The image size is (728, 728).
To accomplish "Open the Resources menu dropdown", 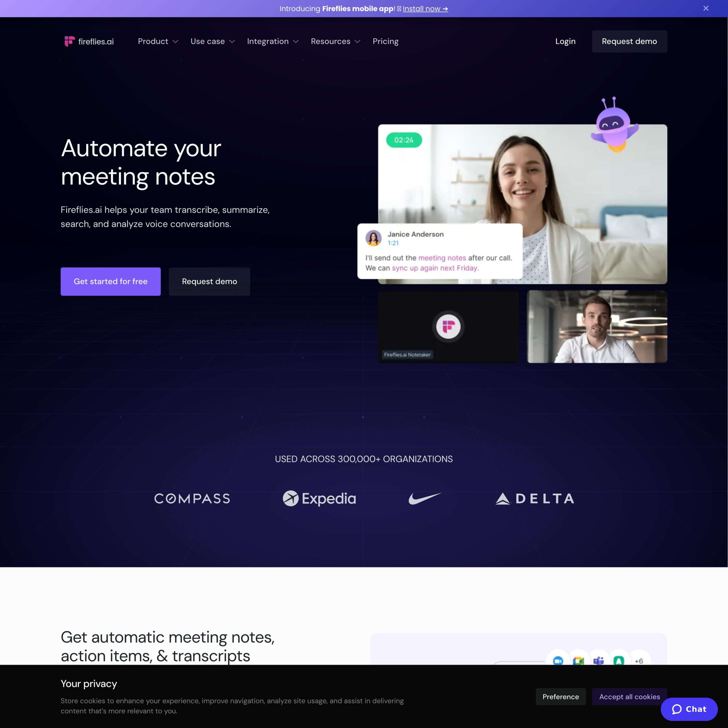I will point(335,41).
